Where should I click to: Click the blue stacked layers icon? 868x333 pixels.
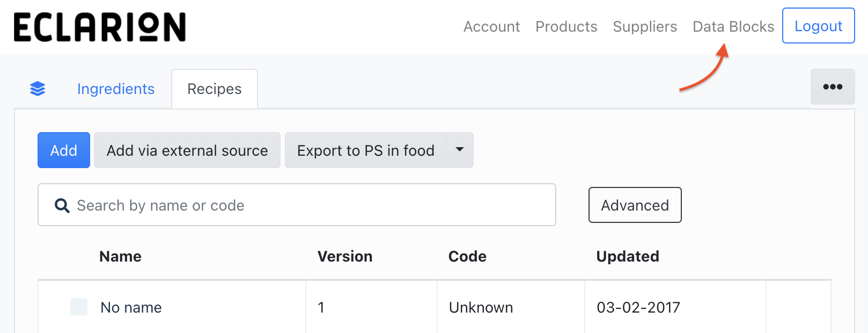(38, 89)
